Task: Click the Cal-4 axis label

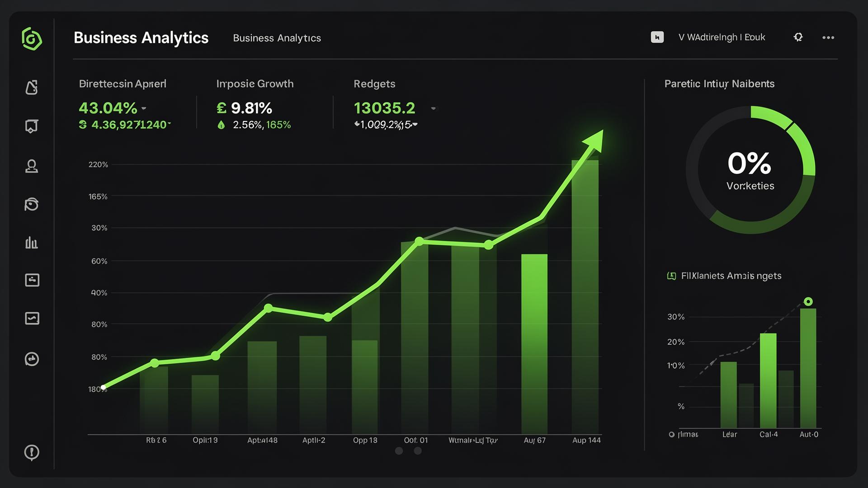Action: pos(769,434)
